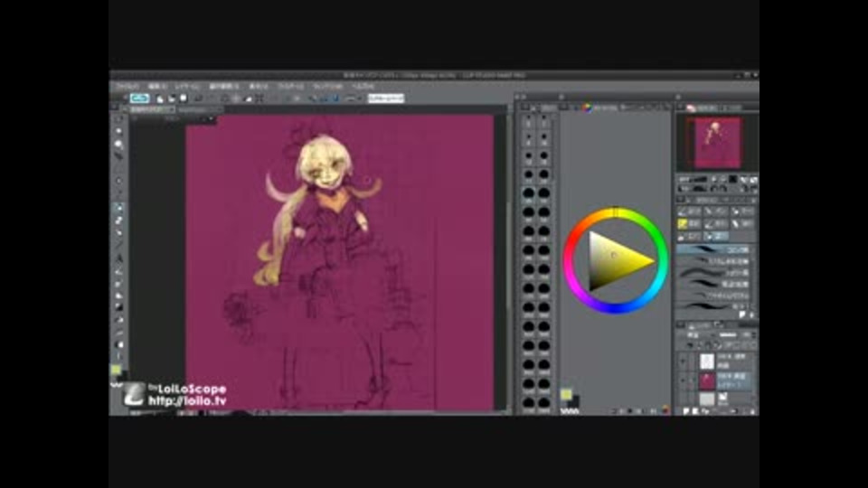This screenshot has width=868, height=488.
Task: Select the highlighted tool in left tool palette
Action: click(x=118, y=208)
